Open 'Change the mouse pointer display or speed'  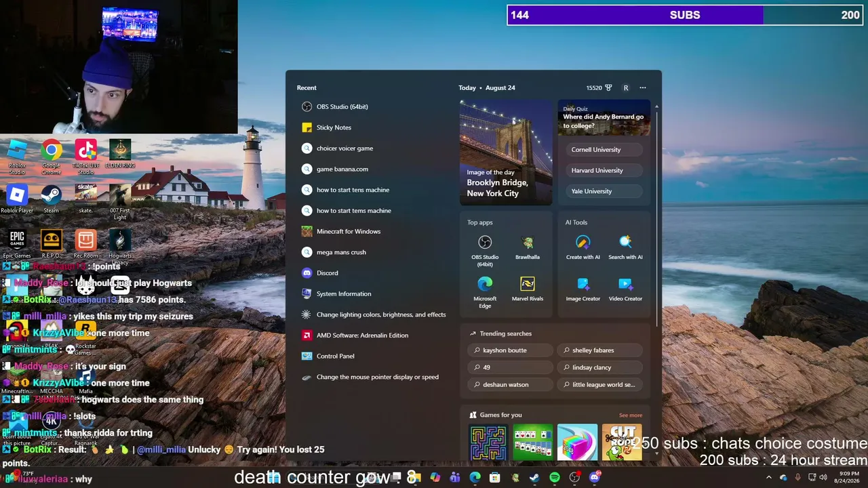pyautogui.click(x=370, y=377)
